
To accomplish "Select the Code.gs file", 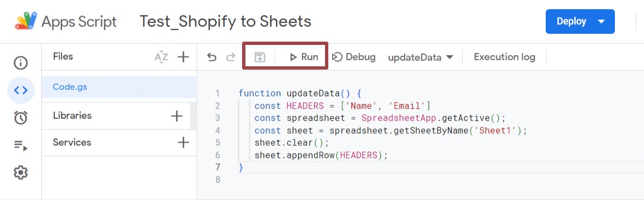I will 119,87.
